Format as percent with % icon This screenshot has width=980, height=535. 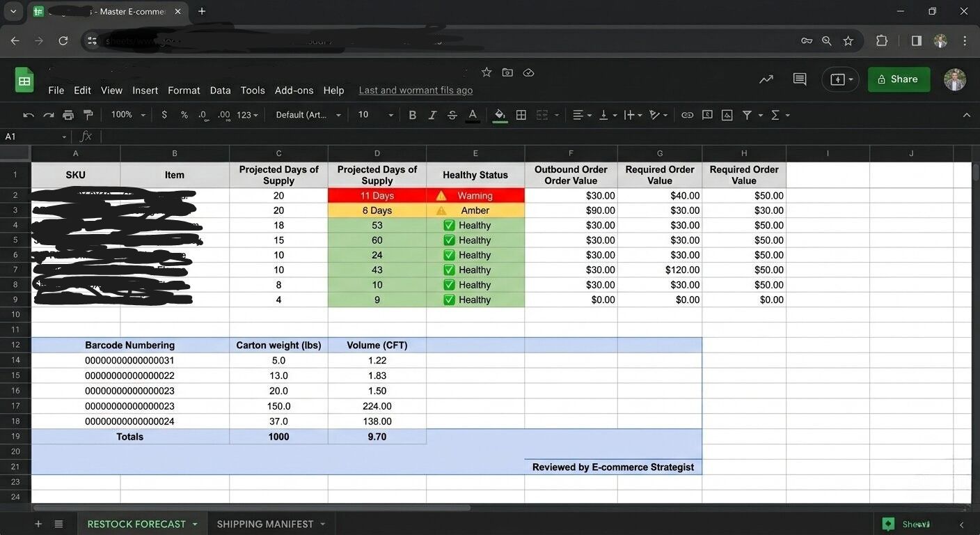click(x=184, y=115)
